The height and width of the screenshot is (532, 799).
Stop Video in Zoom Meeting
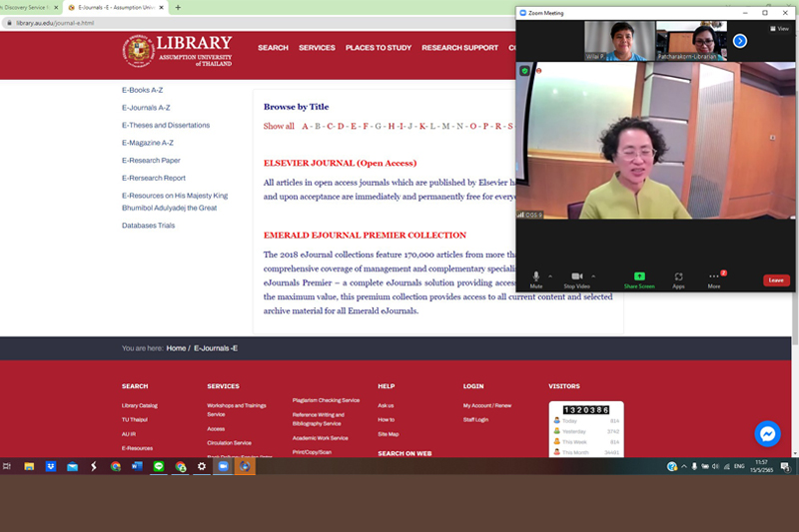[577, 279]
